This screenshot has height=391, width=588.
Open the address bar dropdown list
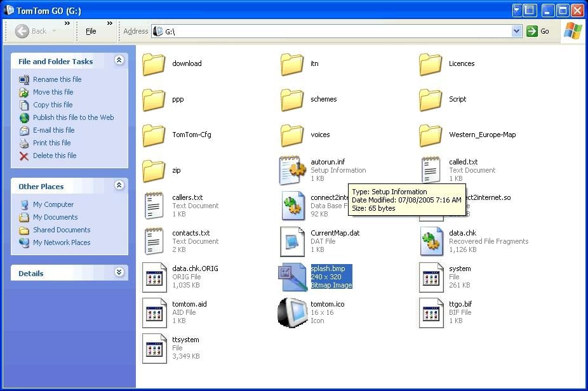(516, 31)
